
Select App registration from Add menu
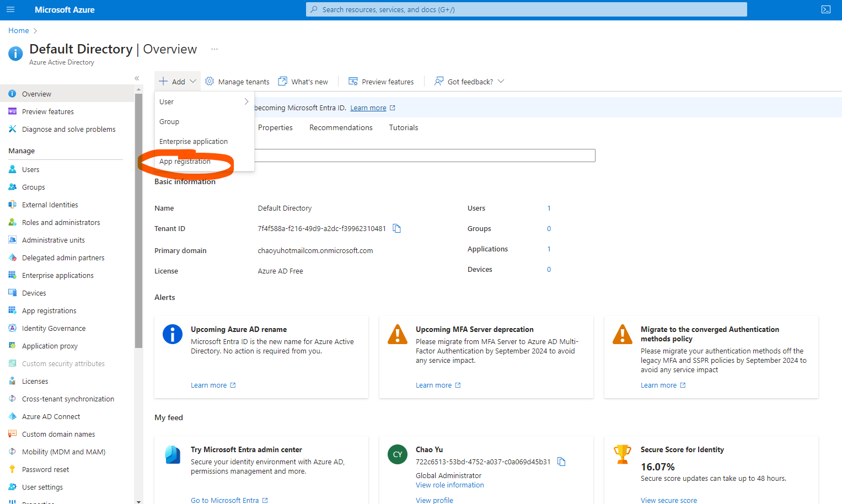point(185,162)
